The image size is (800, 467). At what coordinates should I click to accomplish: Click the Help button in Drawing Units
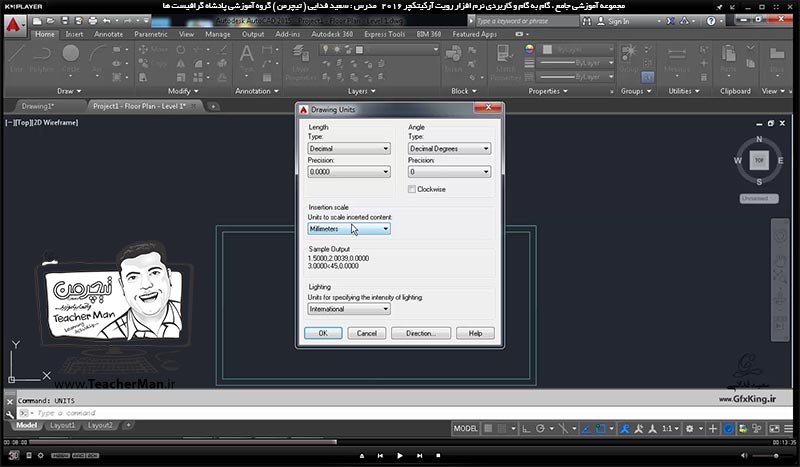point(475,333)
